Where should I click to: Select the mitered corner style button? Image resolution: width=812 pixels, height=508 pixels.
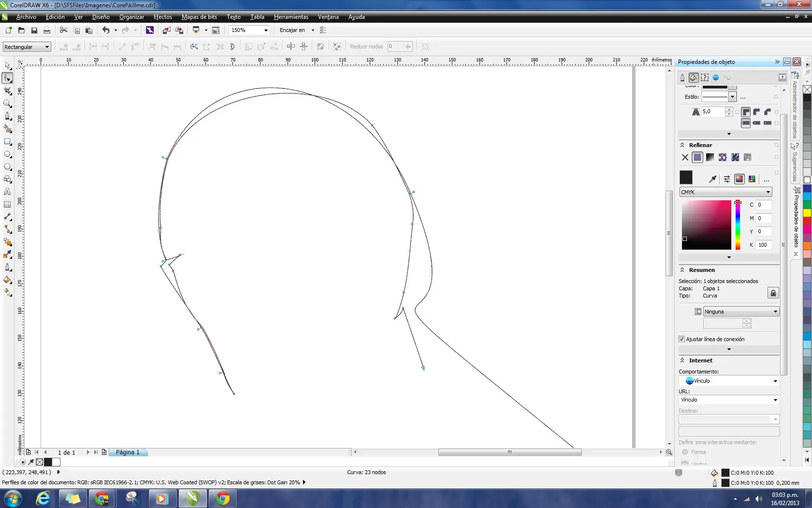pyautogui.click(x=746, y=112)
